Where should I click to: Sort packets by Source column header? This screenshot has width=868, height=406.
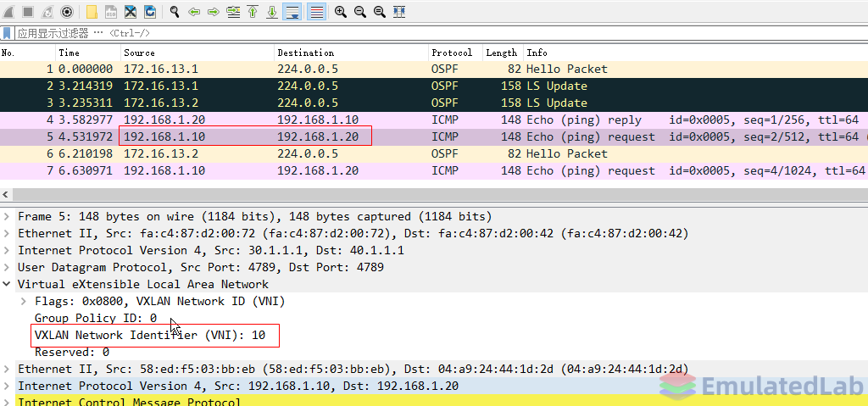[x=198, y=53]
